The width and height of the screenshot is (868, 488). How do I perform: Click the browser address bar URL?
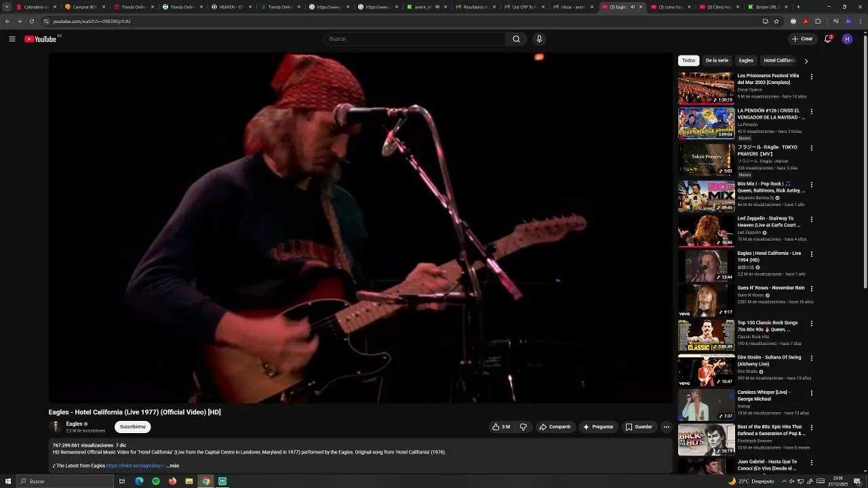point(92,21)
